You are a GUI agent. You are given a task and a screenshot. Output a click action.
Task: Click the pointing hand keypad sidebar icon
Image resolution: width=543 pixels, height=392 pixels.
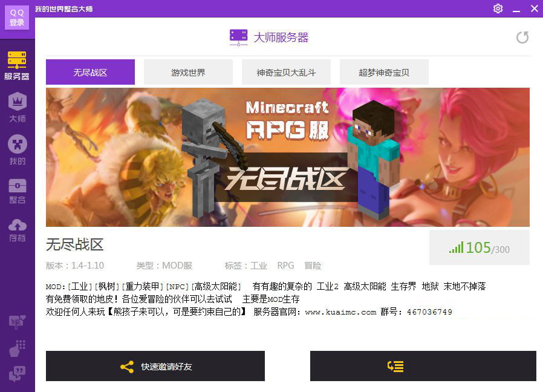coord(18,348)
